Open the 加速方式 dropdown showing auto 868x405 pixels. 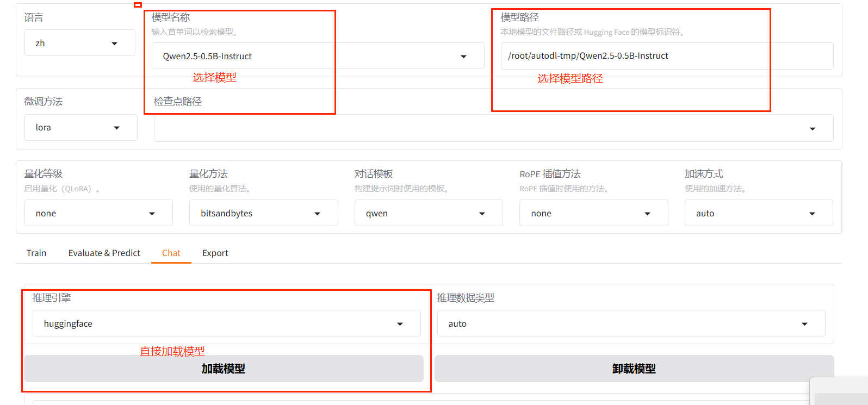(758, 214)
